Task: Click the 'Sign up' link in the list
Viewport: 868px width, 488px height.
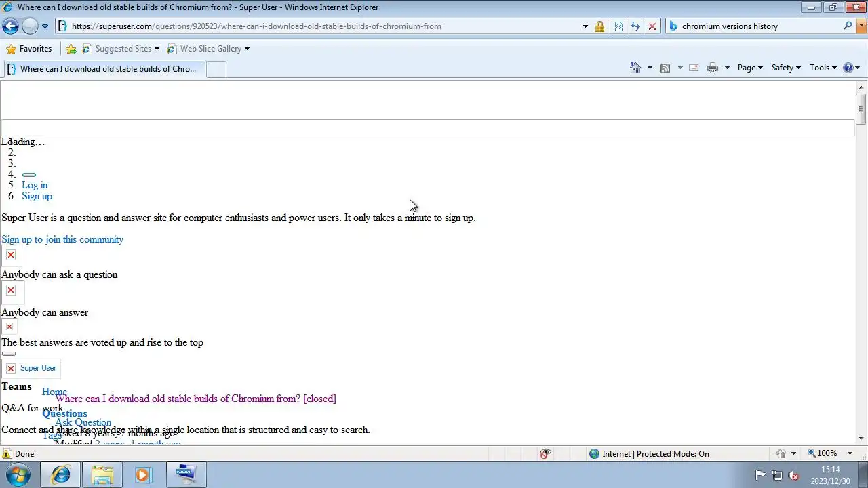Action: [37, 196]
